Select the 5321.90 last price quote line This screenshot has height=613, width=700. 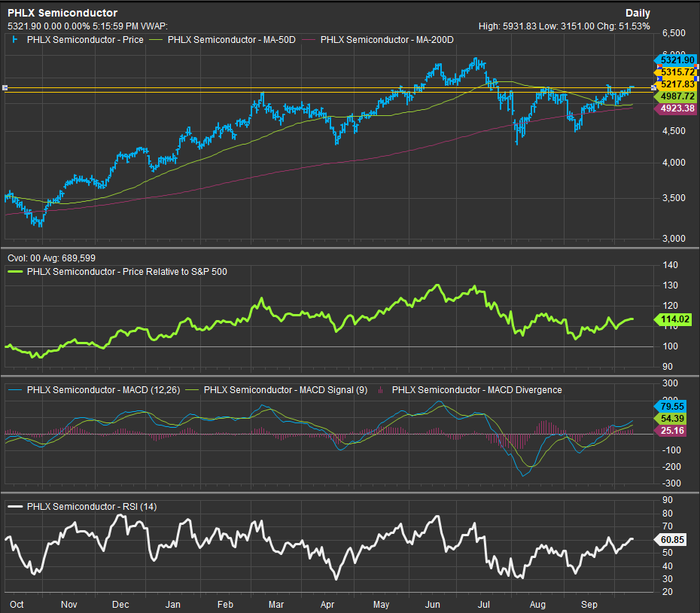(87, 26)
